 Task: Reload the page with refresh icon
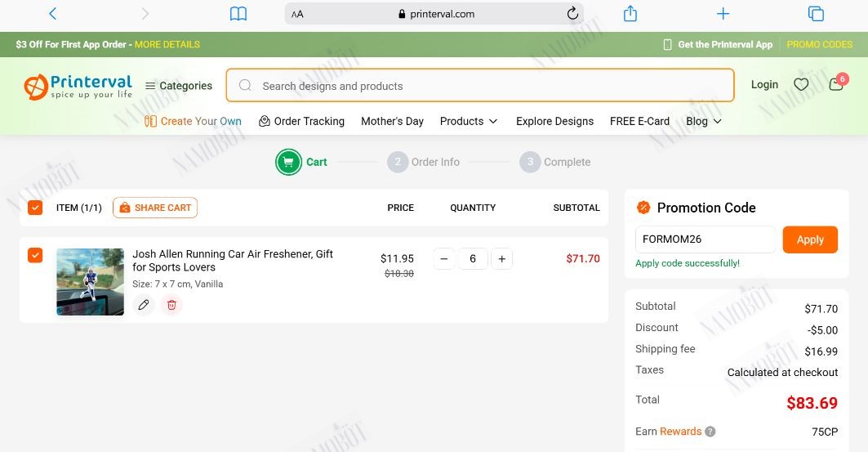pyautogui.click(x=572, y=13)
